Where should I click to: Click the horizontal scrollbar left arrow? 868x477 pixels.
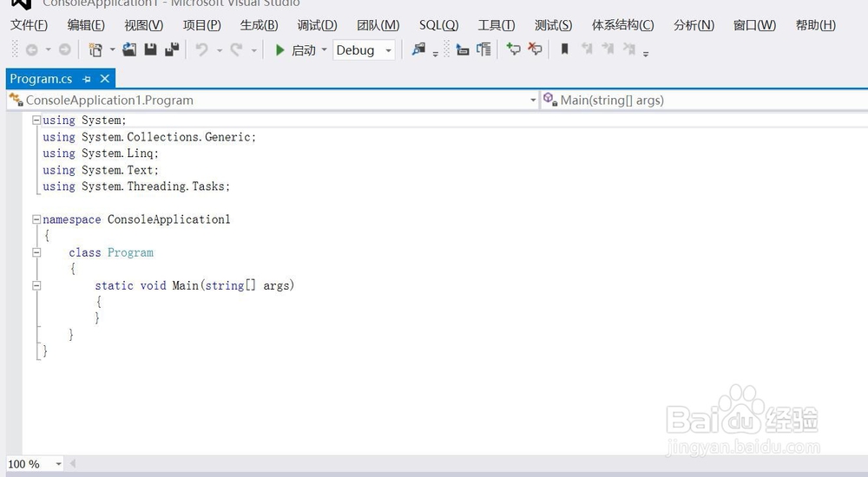click(x=73, y=464)
